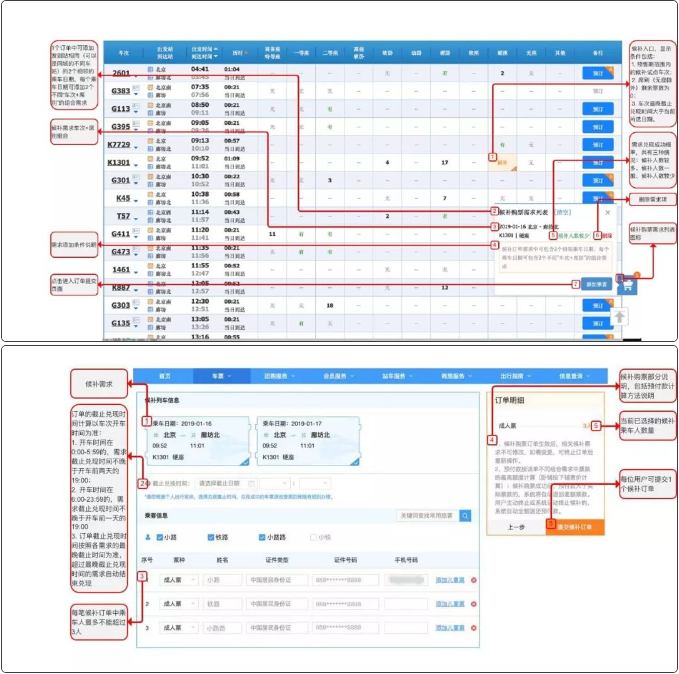Image resolution: width=679 pixels, height=674 pixels.
Task: Remove third passenger row with red icon
Action: coord(474,628)
